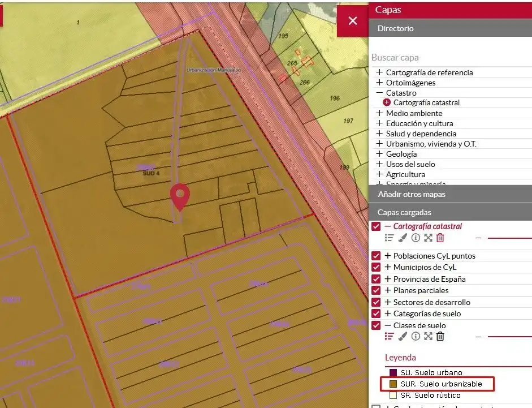
Task: Click the Buscar capa search field
Action: pyautogui.click(x=450, y=57)
